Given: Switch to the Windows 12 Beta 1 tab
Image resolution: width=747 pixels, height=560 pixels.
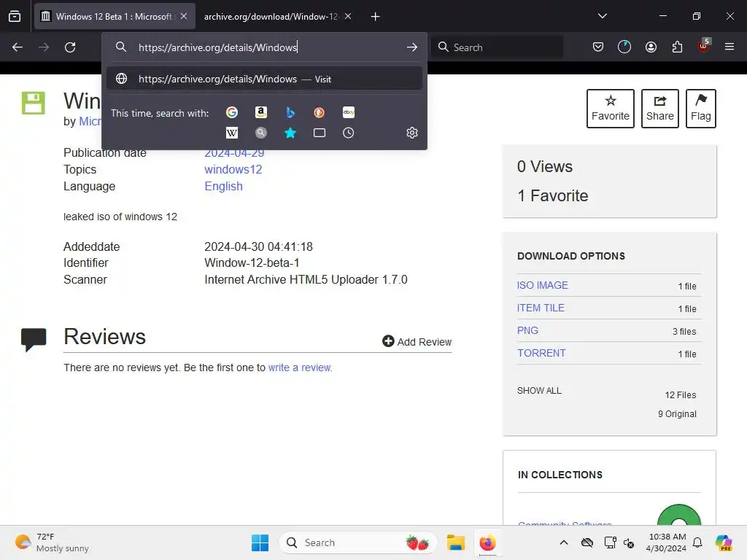Looking at the screenshot, I should 115,16.
